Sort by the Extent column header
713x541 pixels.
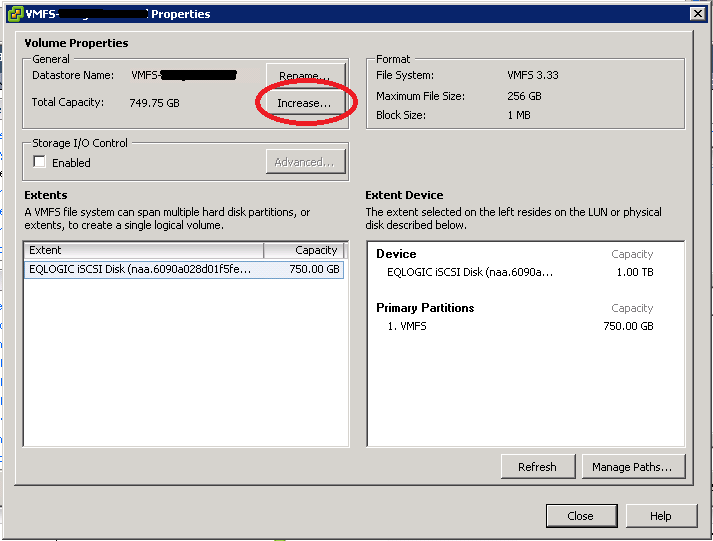[x=143, y=250]
